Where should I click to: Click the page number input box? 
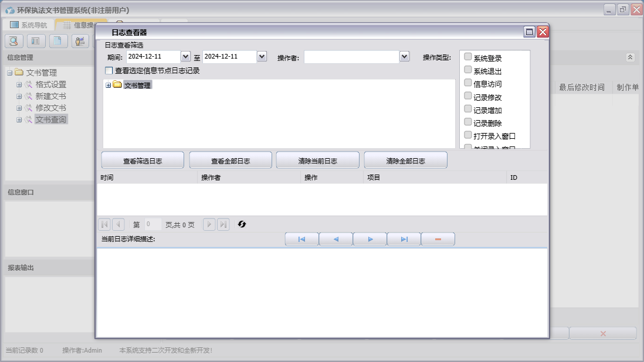(x=152, y=224)
